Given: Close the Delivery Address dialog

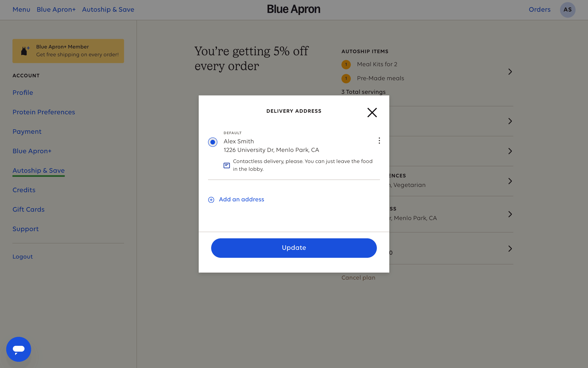Looking at the screenshot, I should click(372, 113).
